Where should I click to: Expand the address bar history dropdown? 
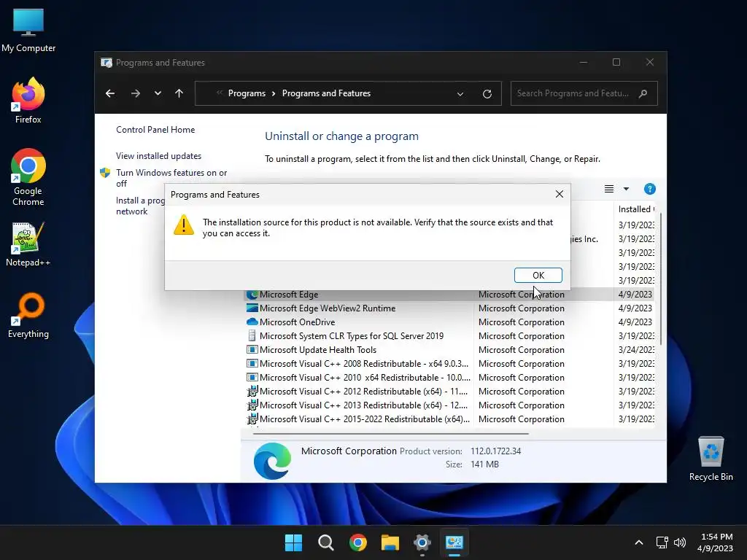[x=460, y=94]
